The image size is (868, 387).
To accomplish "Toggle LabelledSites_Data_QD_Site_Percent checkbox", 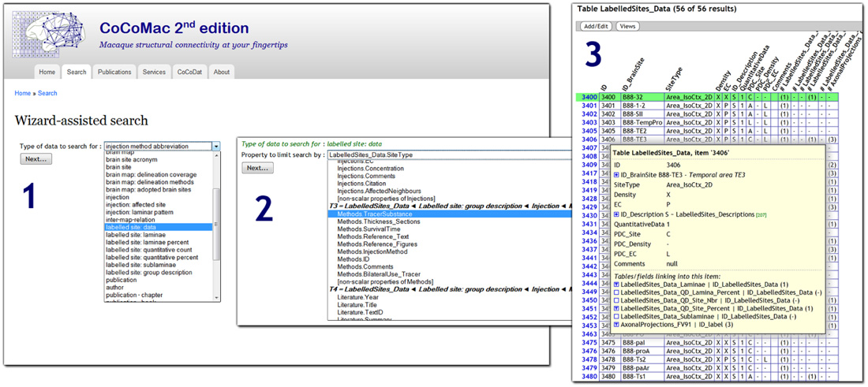I will pyautogui.click(x=617, y=308).
